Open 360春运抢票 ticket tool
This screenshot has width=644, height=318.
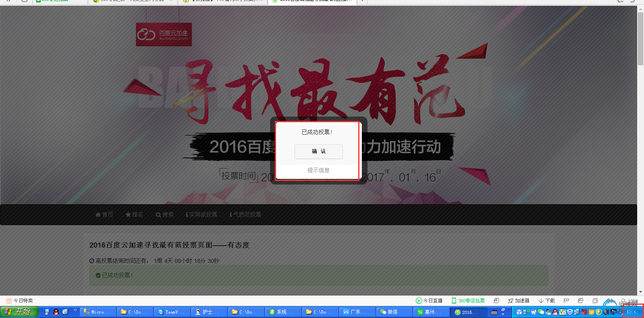click(x=468, y=301)
